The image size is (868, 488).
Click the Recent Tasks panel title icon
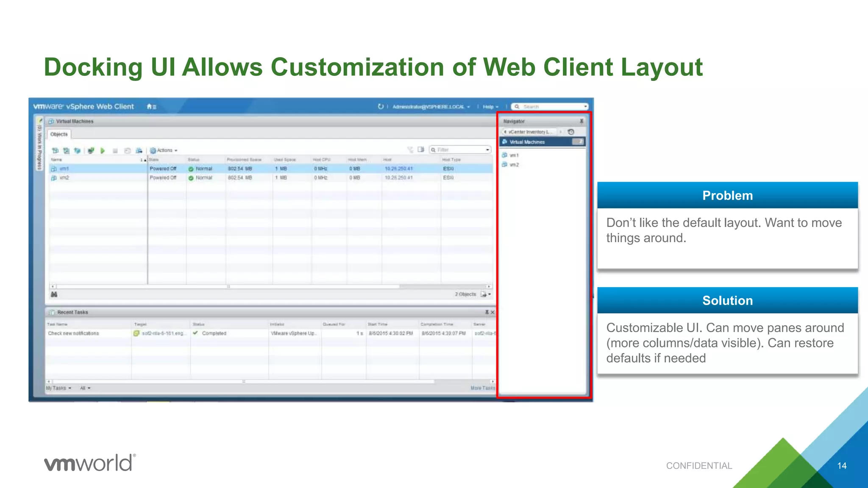click(x=52, y=313)
